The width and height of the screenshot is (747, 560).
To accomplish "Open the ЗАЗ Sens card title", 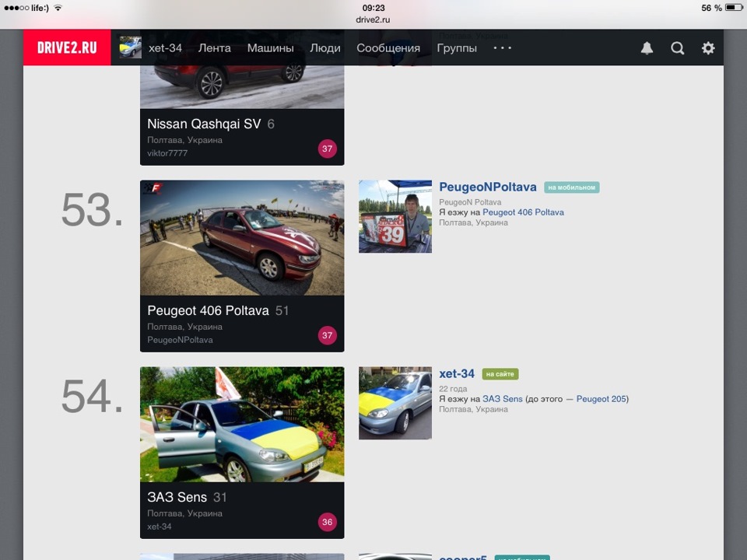I will (177, 497).
